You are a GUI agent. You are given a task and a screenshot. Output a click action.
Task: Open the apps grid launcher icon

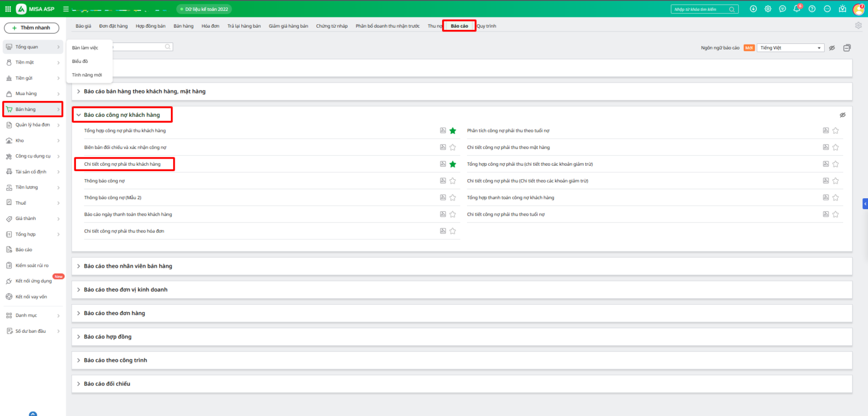coord(8,9)
